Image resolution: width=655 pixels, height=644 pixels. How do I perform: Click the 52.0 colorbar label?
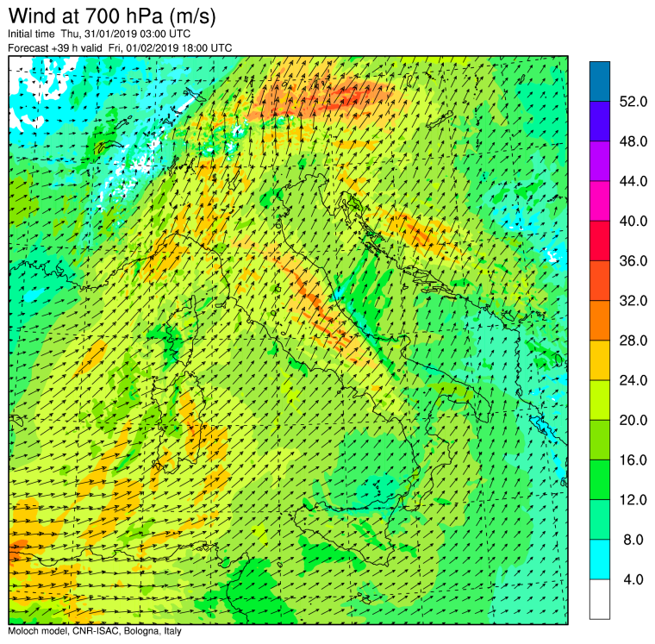click(633, 102)
